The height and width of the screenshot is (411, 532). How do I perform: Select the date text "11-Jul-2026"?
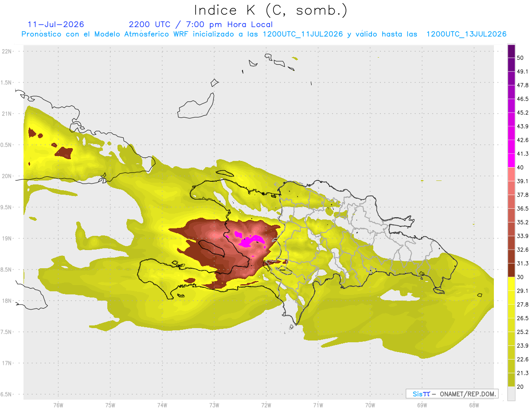pyautogui.click(x=56, y=24)
